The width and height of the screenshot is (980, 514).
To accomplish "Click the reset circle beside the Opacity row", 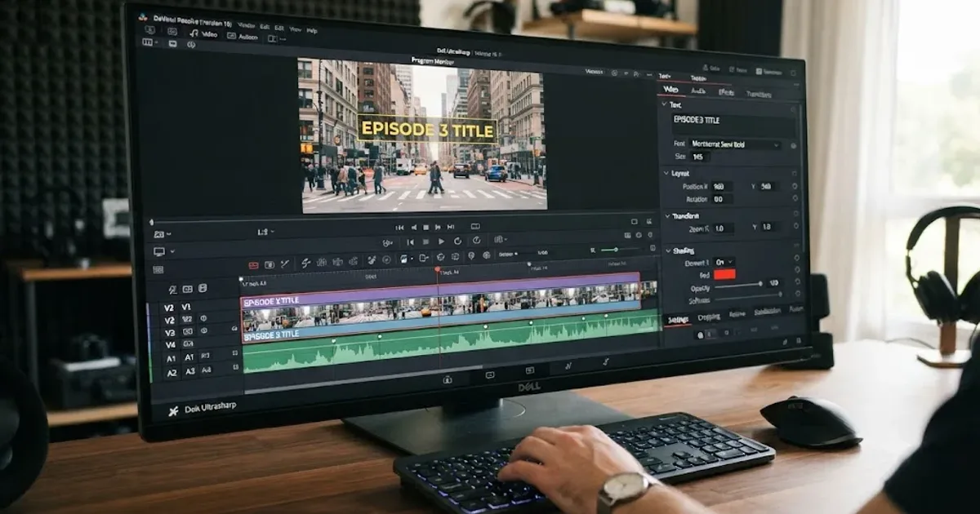I will click(798, 281).
